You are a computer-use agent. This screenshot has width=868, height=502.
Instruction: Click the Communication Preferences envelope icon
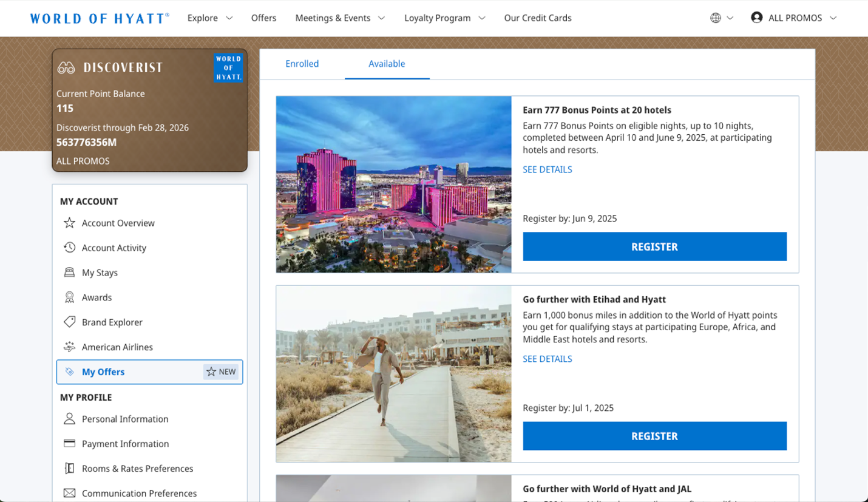pos(69,494)
